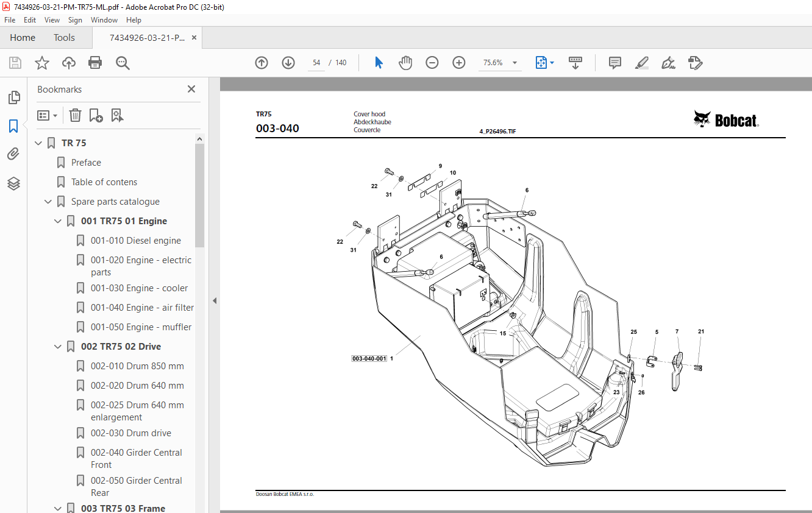Close the open document tab

[x=194, y=38]
